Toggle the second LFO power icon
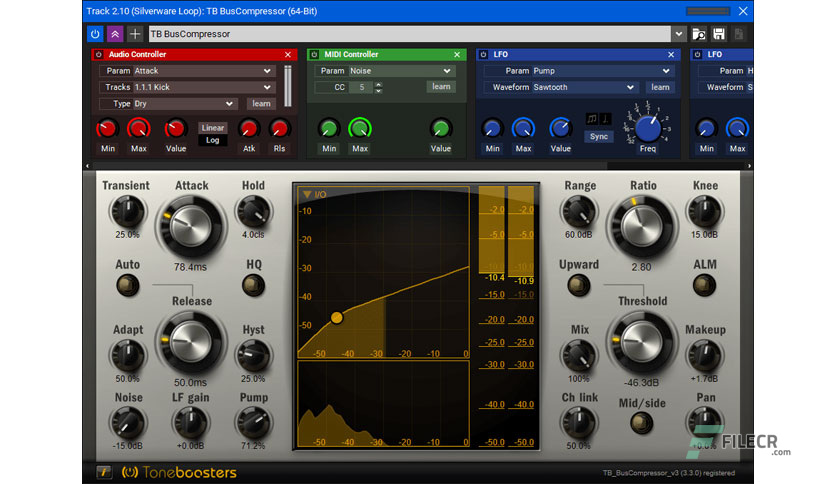Viewport: 836px width, 484px height. tap(697, 54)
